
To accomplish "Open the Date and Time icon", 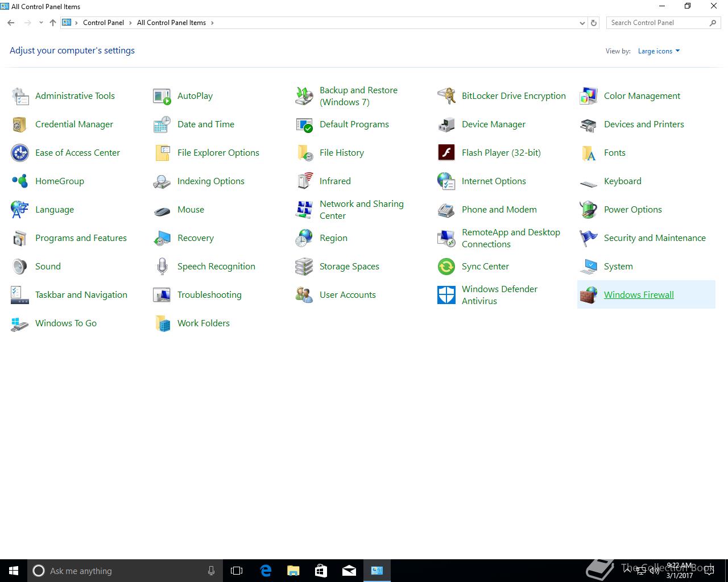I will tap(162, 124).
